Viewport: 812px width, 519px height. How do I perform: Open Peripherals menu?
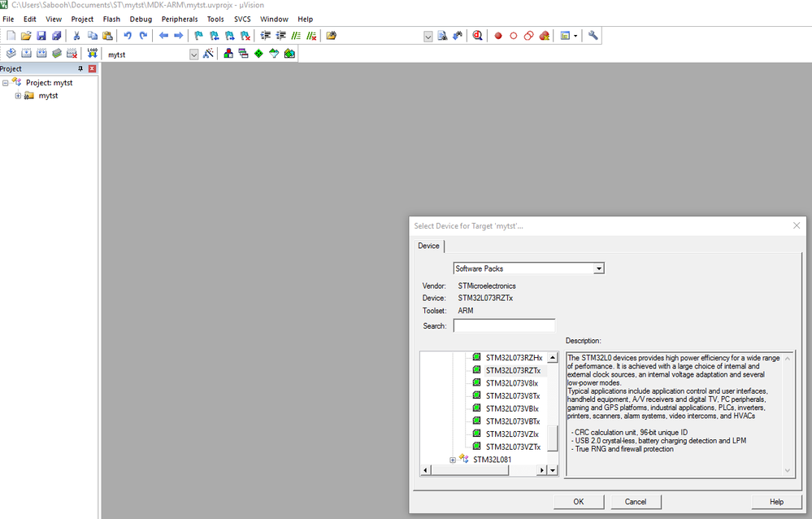click(180, 20)
